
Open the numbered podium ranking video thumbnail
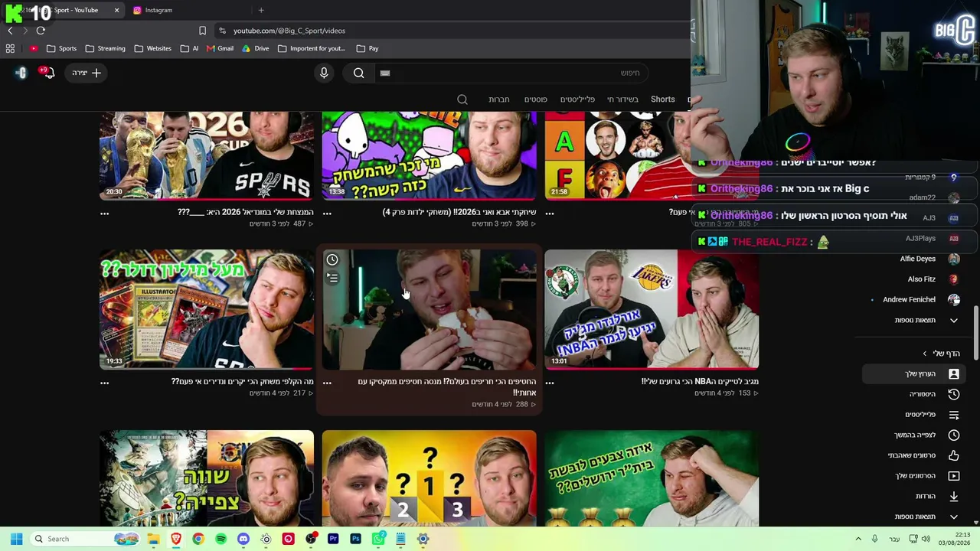(x=429, y=478)
